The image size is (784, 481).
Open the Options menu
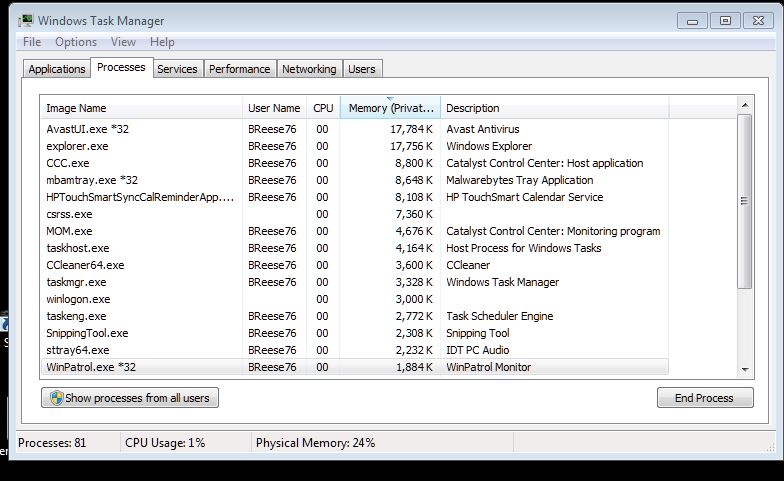pos(76,42)
